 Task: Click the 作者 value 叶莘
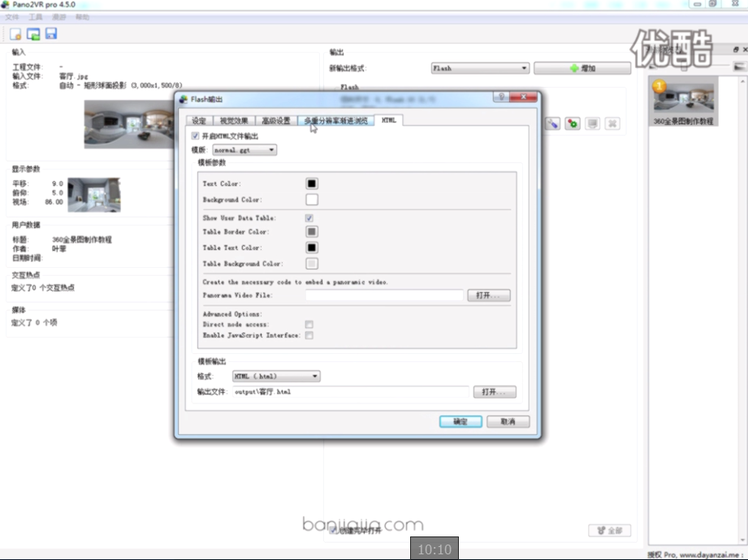(x=59, y=249)
